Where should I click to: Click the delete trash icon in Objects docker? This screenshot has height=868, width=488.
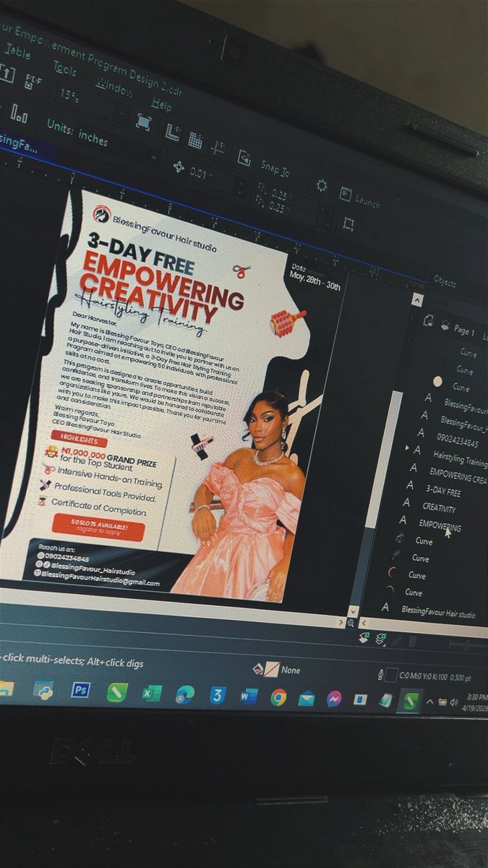(x=411, y=641)
